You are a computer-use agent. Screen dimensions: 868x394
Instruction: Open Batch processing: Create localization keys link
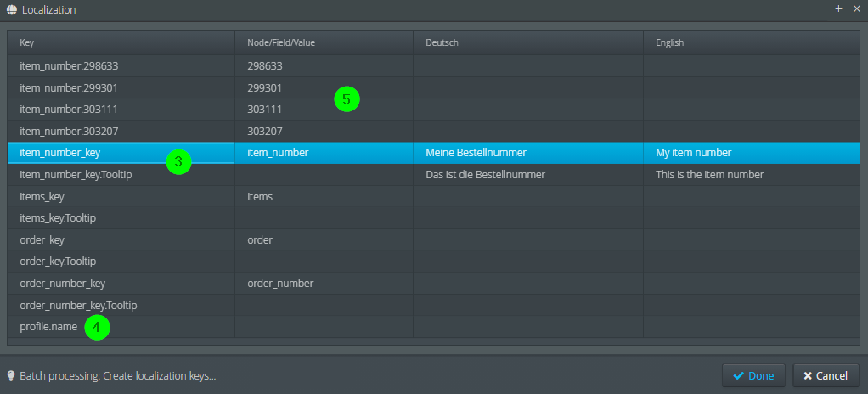117,375
